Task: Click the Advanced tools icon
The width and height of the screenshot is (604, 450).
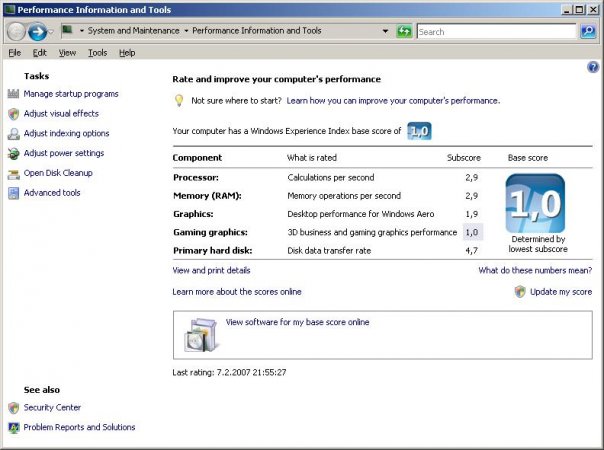Action: click(x=13, y=193)
